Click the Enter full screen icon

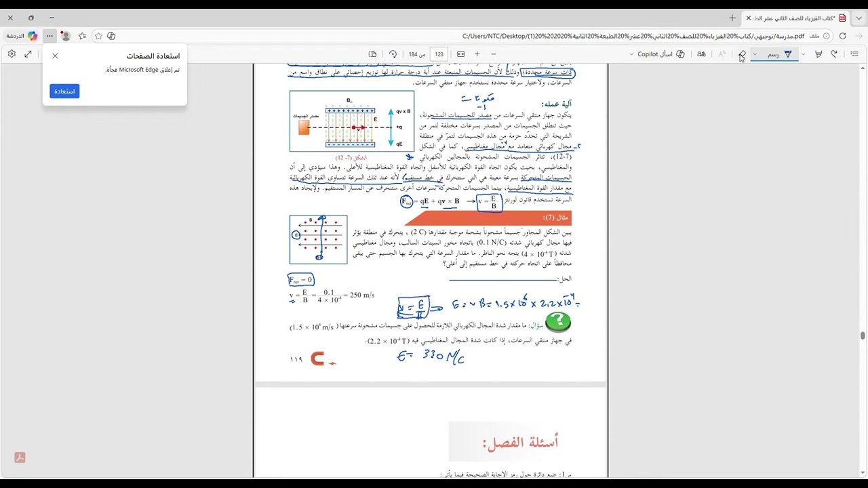coord(28,54)
